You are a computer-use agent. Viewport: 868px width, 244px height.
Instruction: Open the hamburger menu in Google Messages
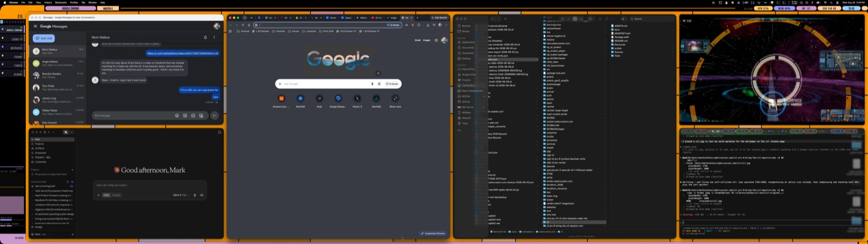[35, 27]
